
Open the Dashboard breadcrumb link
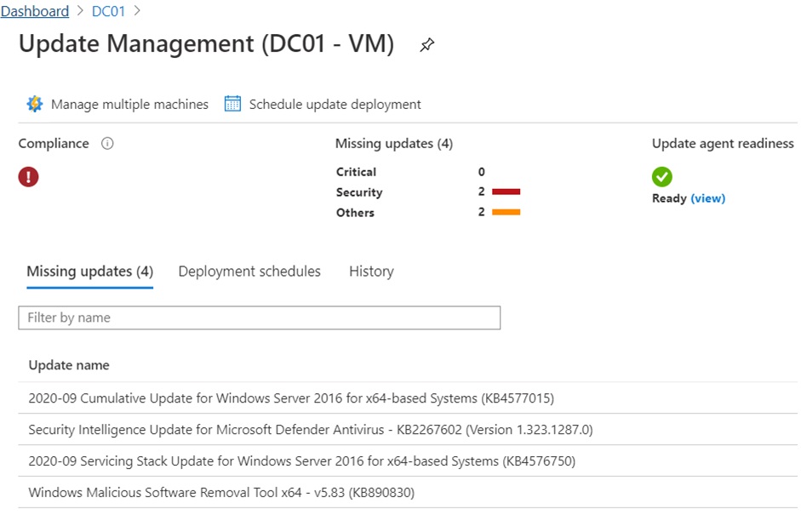(35, 11)
